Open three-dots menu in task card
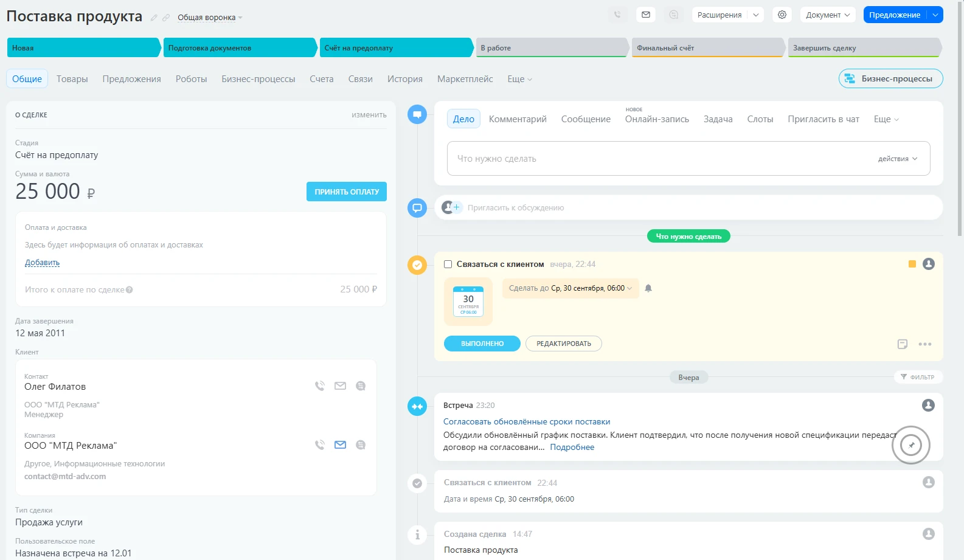The height and width of the screenshot is (560, 964). point(925,344)
